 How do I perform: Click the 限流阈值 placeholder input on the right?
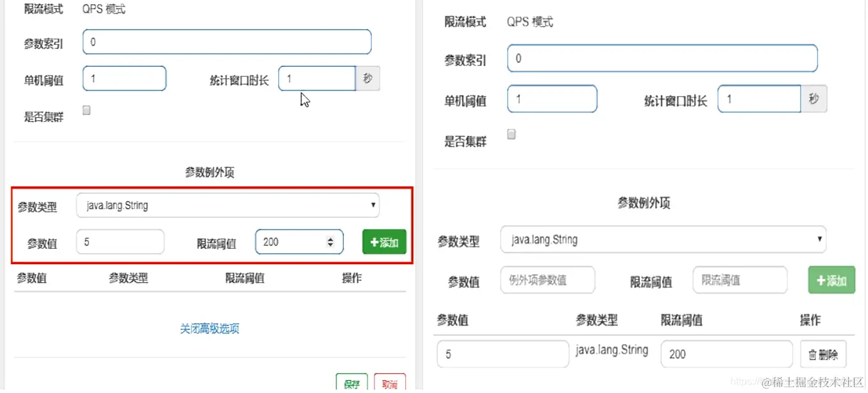[740, 280]
